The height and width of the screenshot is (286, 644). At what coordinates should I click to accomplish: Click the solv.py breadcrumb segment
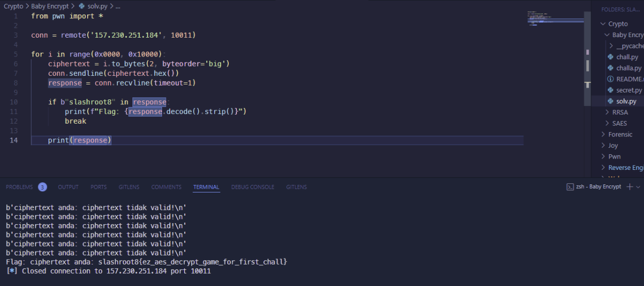pos(97,6)
